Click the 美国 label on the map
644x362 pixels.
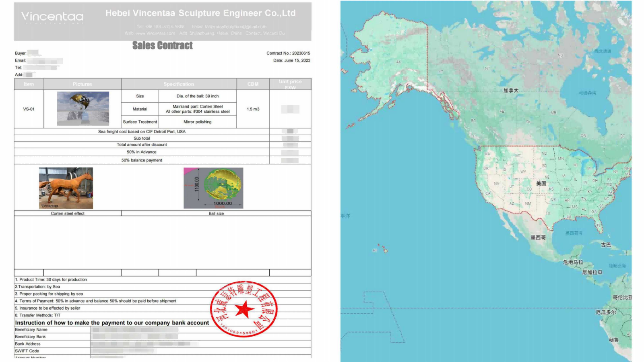point(541,183)
